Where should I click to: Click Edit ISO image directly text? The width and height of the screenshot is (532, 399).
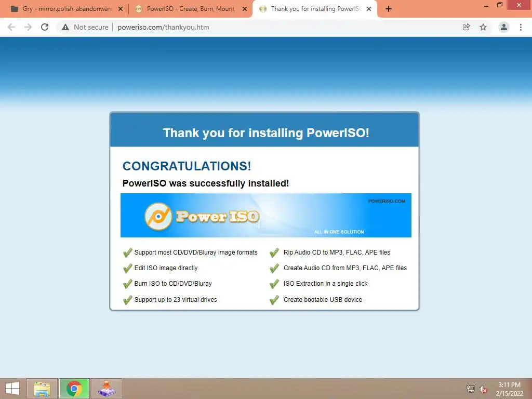click(166, 268)
